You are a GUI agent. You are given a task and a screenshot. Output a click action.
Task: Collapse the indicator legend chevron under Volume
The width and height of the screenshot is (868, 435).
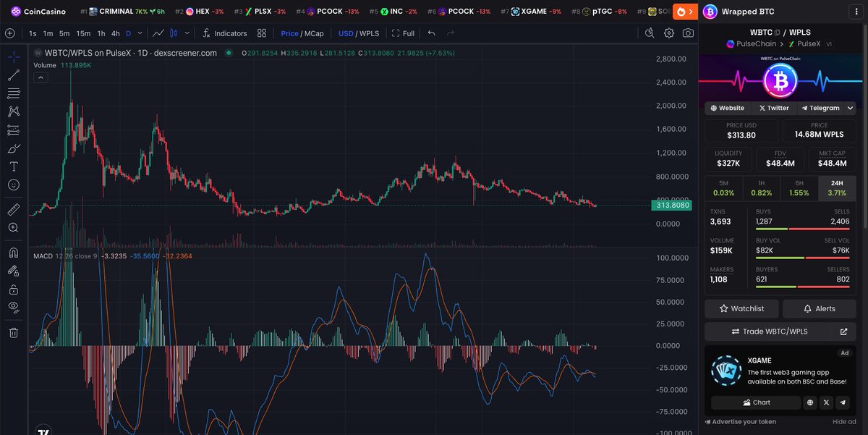tap(41, 77)
